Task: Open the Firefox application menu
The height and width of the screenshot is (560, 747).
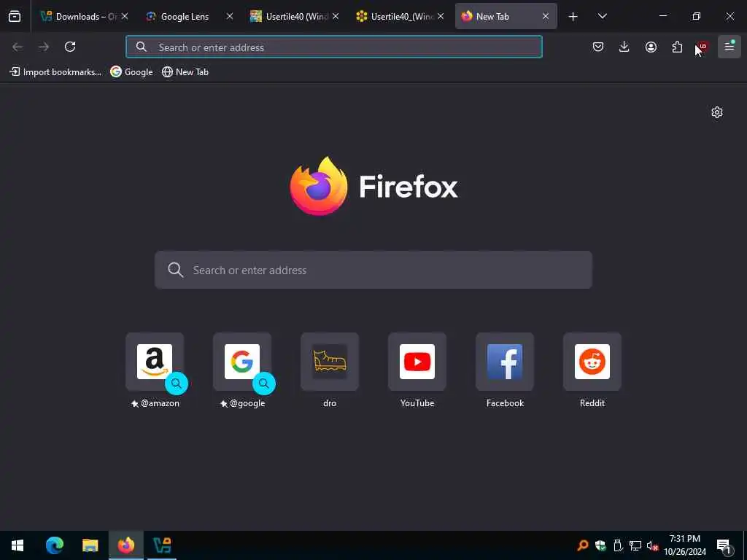Action: tap(729, 47)
